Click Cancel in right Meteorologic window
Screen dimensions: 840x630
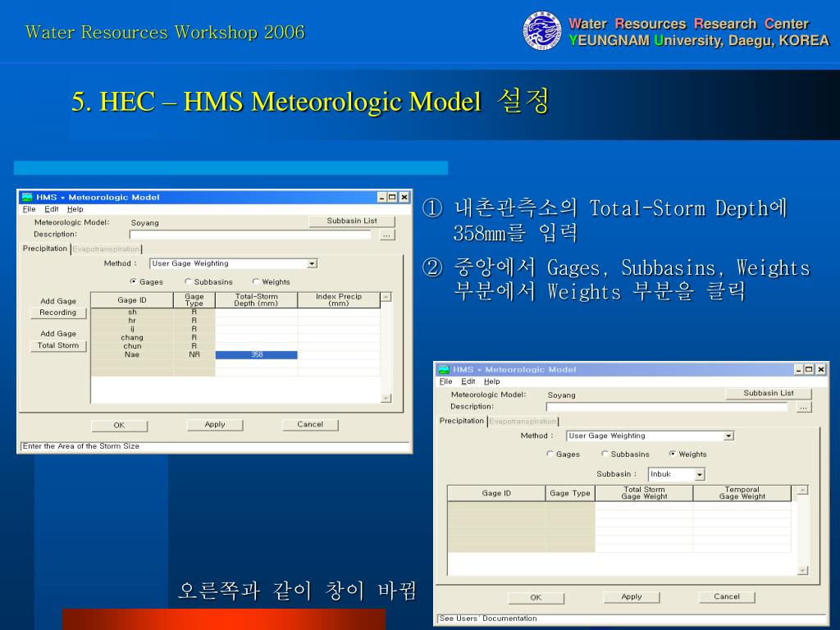point(727,597)
